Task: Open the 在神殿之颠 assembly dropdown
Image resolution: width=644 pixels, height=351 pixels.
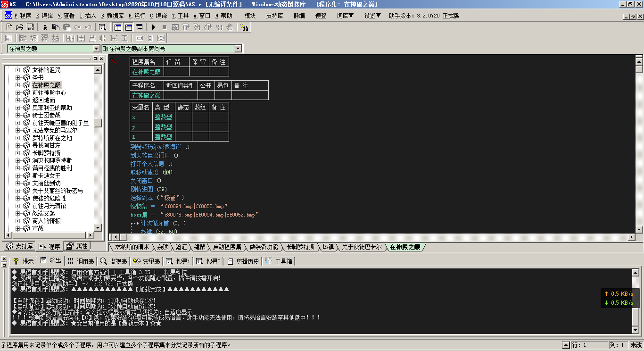Action: coord(97,49)
